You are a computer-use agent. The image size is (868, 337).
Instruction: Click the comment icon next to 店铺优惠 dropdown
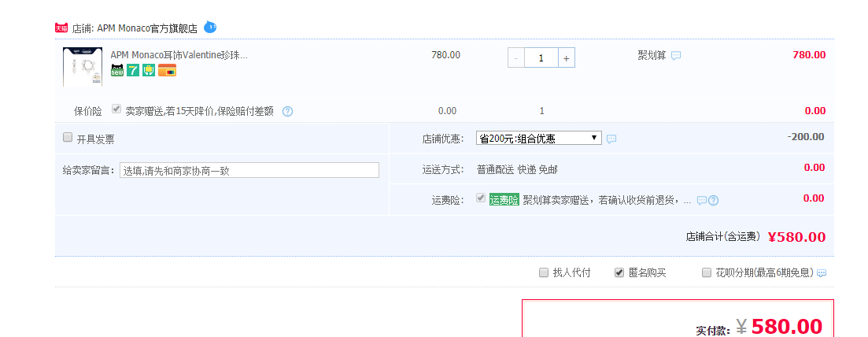click(611, 139)
